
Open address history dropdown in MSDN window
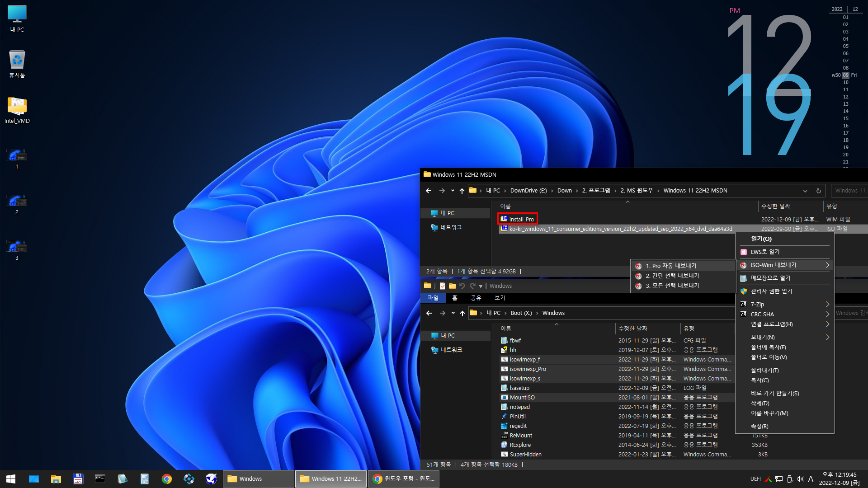805,191
